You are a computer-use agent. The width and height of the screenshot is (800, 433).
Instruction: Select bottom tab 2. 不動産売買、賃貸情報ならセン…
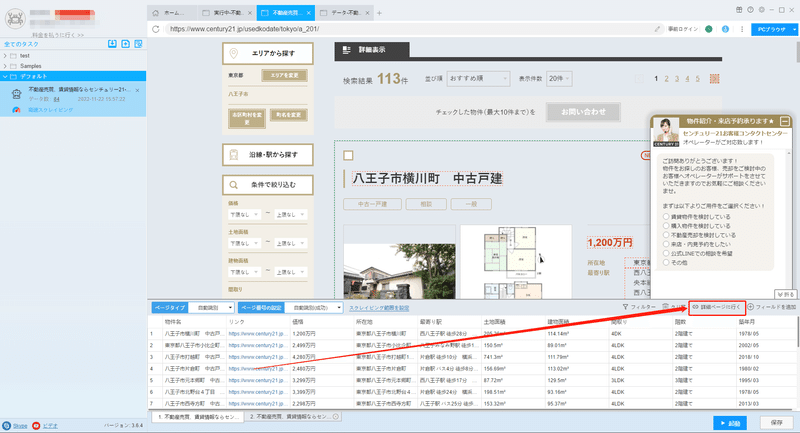tap(293, 417)
